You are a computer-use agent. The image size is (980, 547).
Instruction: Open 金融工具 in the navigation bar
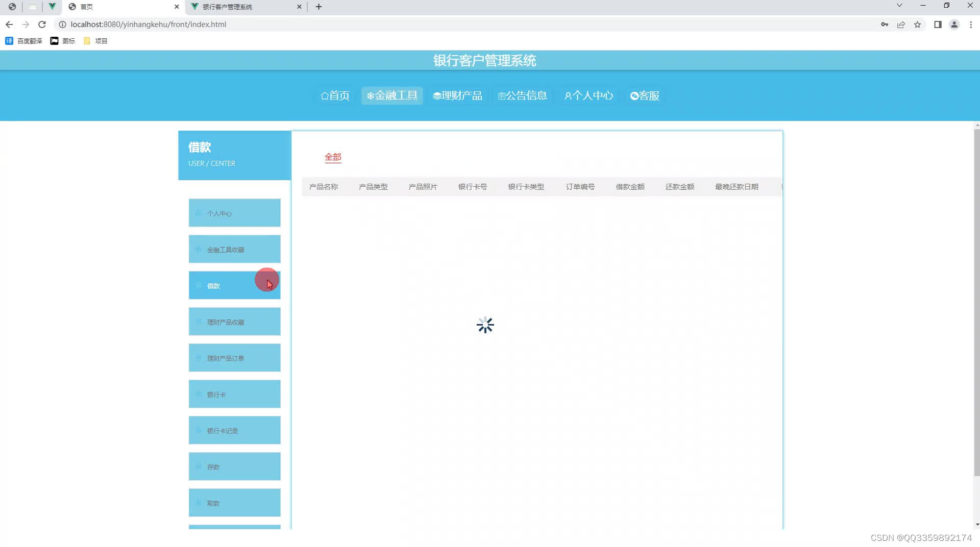392,95
